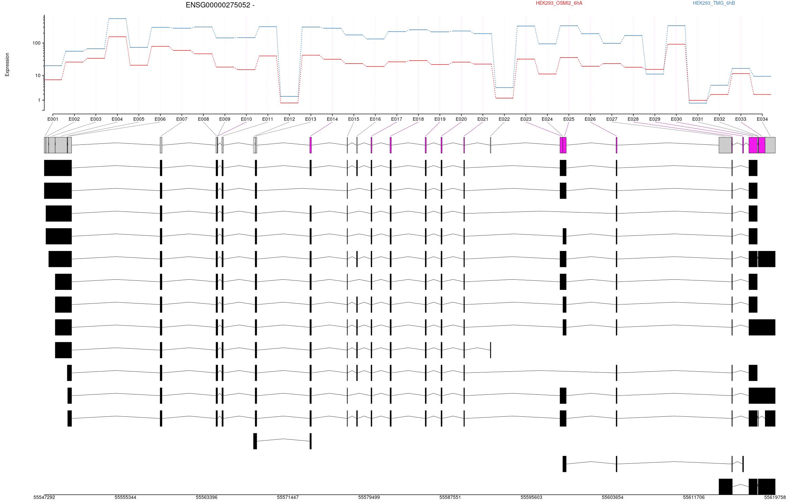This screenshot has height=504, width=812.
Task: Click exon label E020
Action: [461, 119]
